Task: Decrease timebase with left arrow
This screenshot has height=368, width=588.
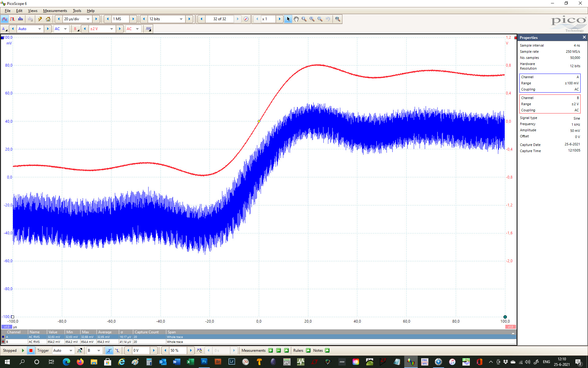Action: [58, 19]
